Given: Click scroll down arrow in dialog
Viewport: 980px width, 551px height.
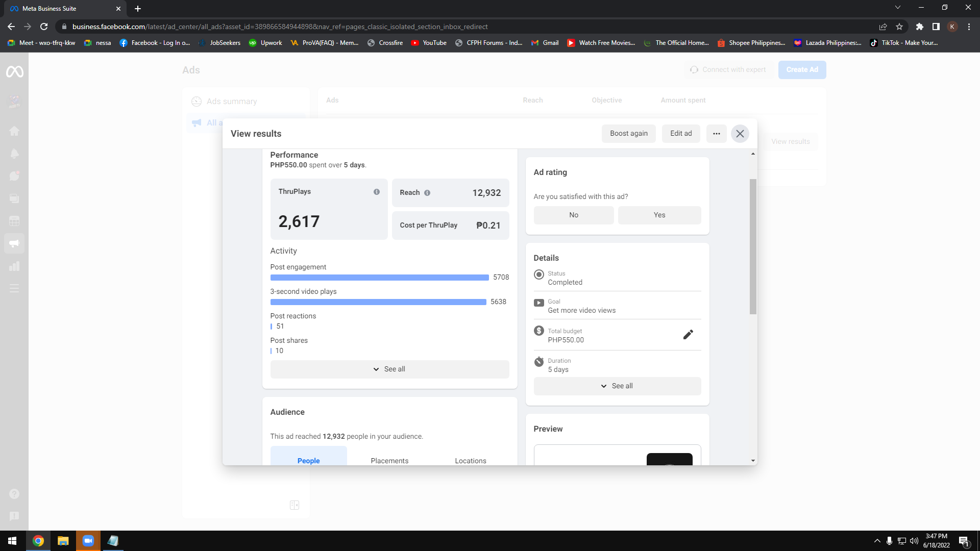Looking at the screenshot, I should pyautogui.click(x=753, y=461).
